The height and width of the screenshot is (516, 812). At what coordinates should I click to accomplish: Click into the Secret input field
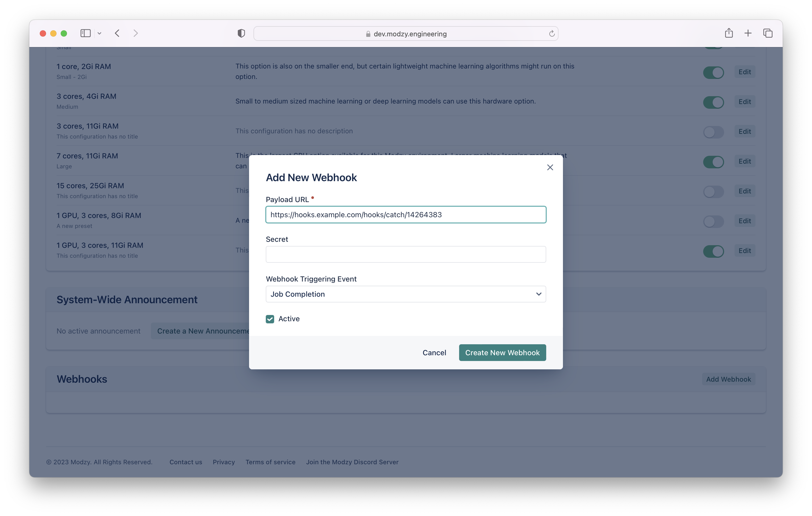[406, 254]
